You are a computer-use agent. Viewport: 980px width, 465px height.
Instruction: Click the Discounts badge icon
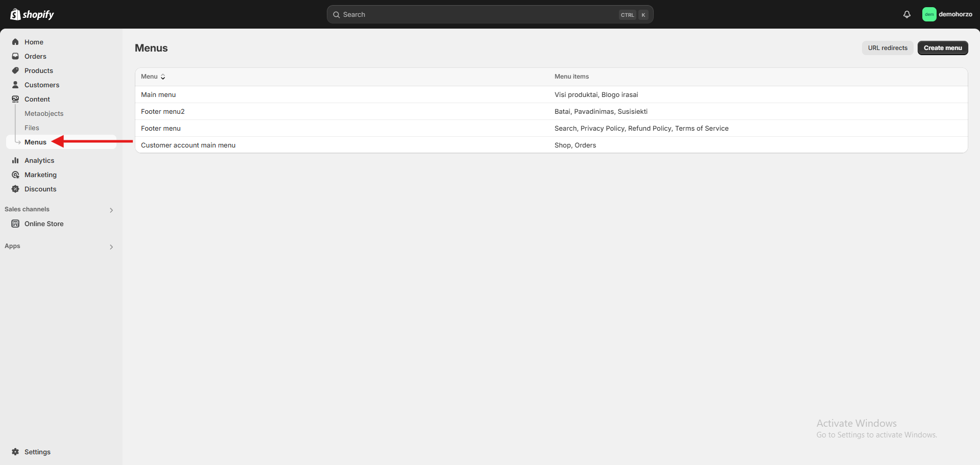tap(15, 189)
